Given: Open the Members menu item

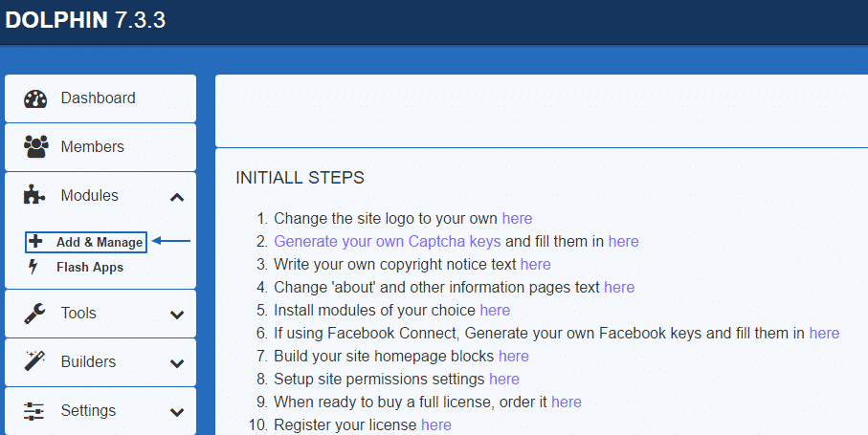Looking at the screenshot, I should (100, 147).
